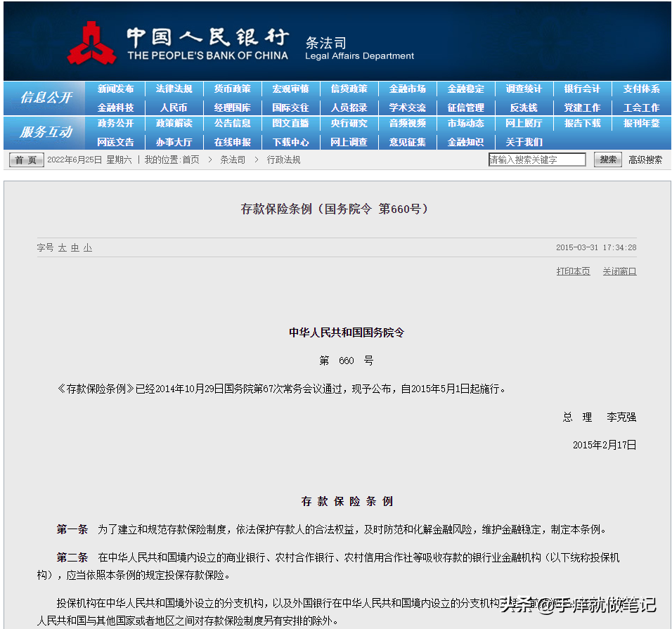Open 图文直播 section
This screenshot has height=629, width=672.
pos(290,123)
